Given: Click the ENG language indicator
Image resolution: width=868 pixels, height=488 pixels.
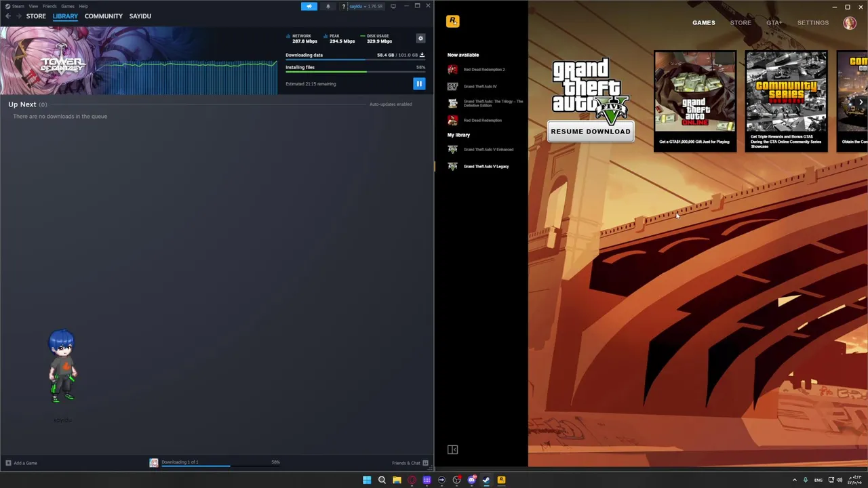Looking at the screenshot, I should pyautogui.click(x=818, y=480).
